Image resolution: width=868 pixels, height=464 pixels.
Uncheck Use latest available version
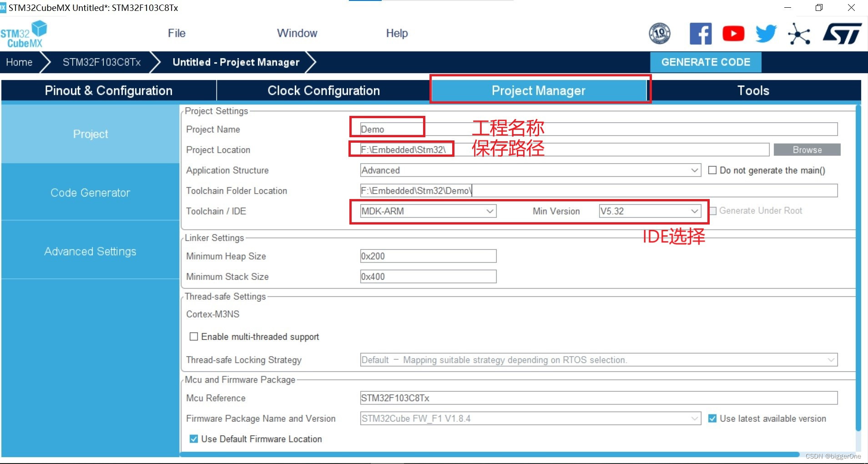click(x=712, y=418)
